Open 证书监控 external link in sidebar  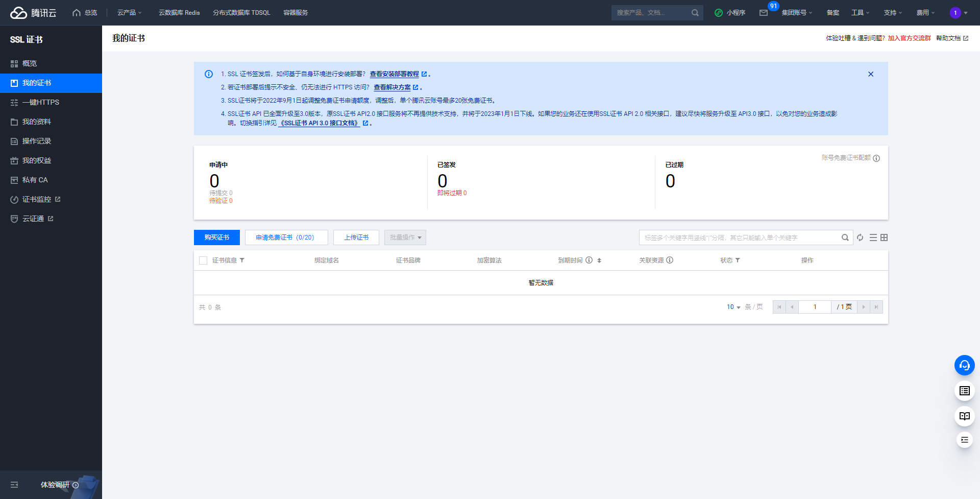coord(51,199)
